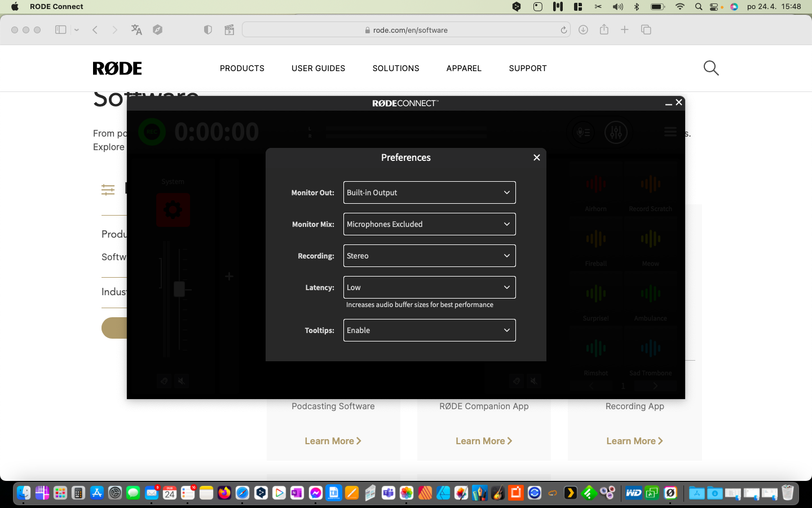Click the Safari translate icon
Screen dimensions: 812x508
[136, 30]
